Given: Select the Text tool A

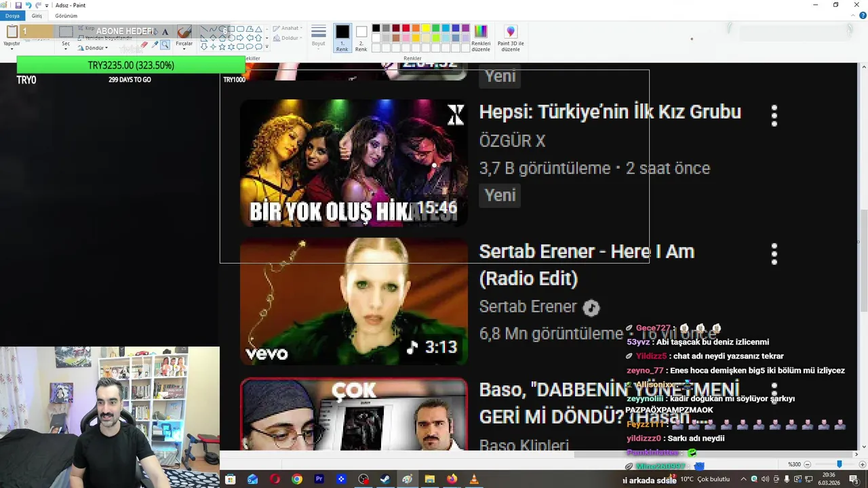Looking at the screenshot, I should [x=165, y=32].
